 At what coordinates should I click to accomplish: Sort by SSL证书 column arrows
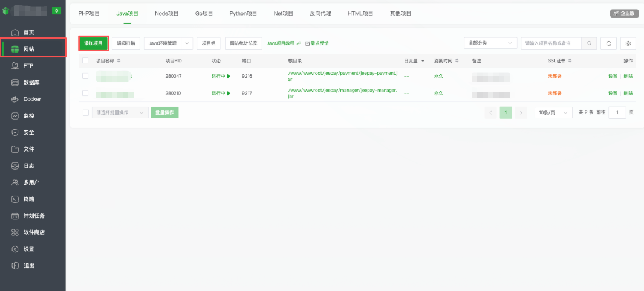(x=570, y=60)
